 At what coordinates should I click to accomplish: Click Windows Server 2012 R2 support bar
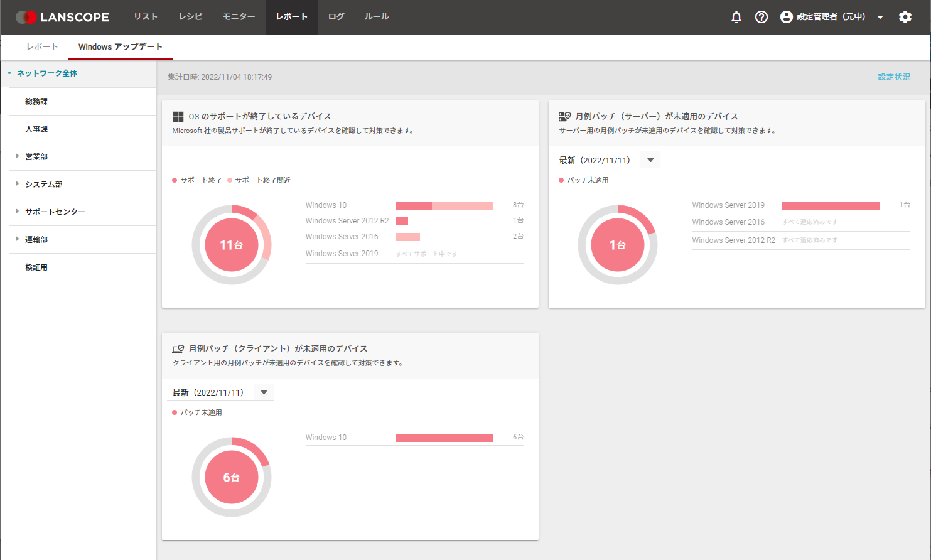coord(402,221)
